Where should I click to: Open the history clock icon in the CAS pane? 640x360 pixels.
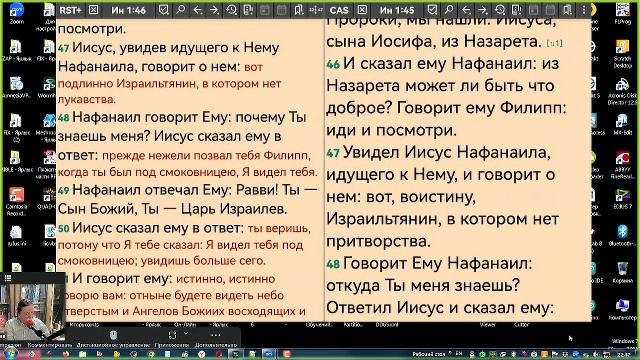(x=500, y=10)
